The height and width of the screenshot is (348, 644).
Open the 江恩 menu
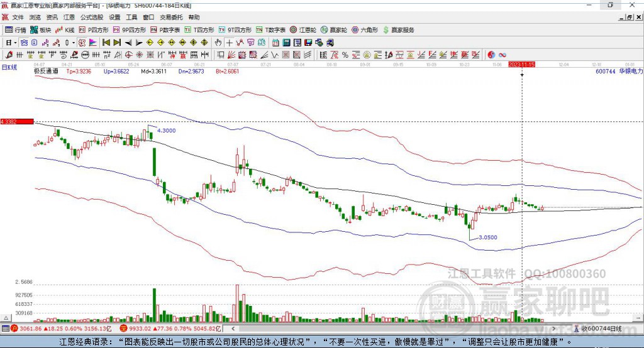[x=69, y=17]
